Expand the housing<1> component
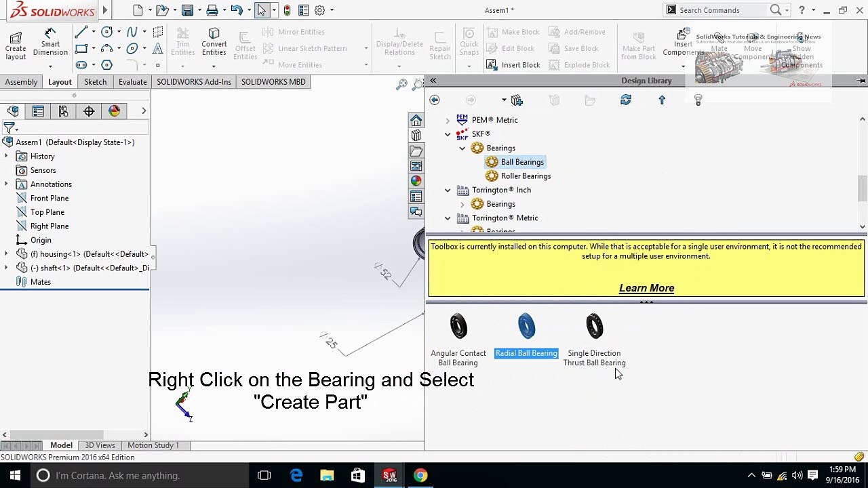This screenshot has height=488, width=868. tap(6, 254)
